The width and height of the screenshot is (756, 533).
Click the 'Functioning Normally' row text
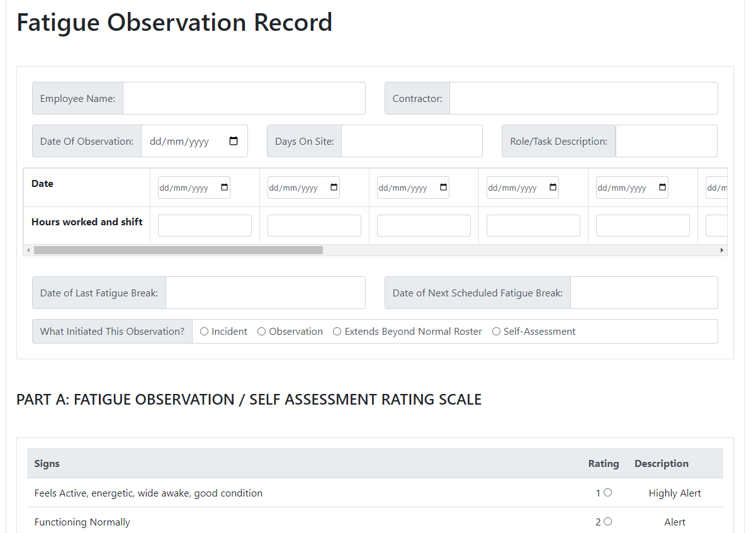tap(82, 522)
